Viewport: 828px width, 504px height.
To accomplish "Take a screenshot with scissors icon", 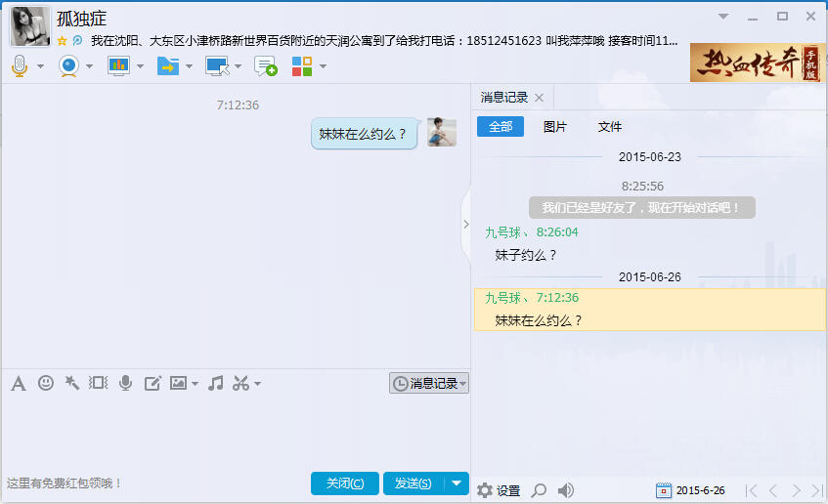I will [240, 383].
